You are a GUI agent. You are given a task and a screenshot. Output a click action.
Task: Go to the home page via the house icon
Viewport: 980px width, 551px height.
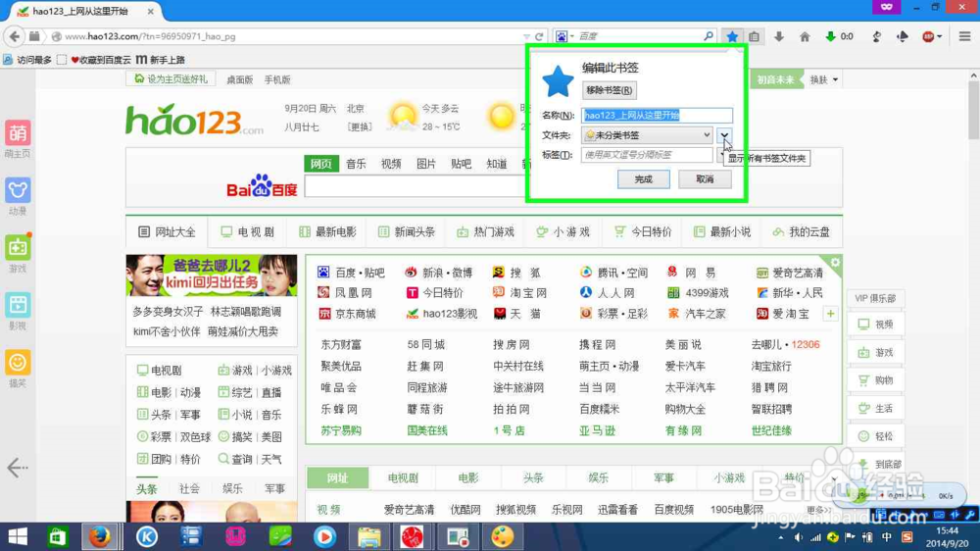coord(805,36)
